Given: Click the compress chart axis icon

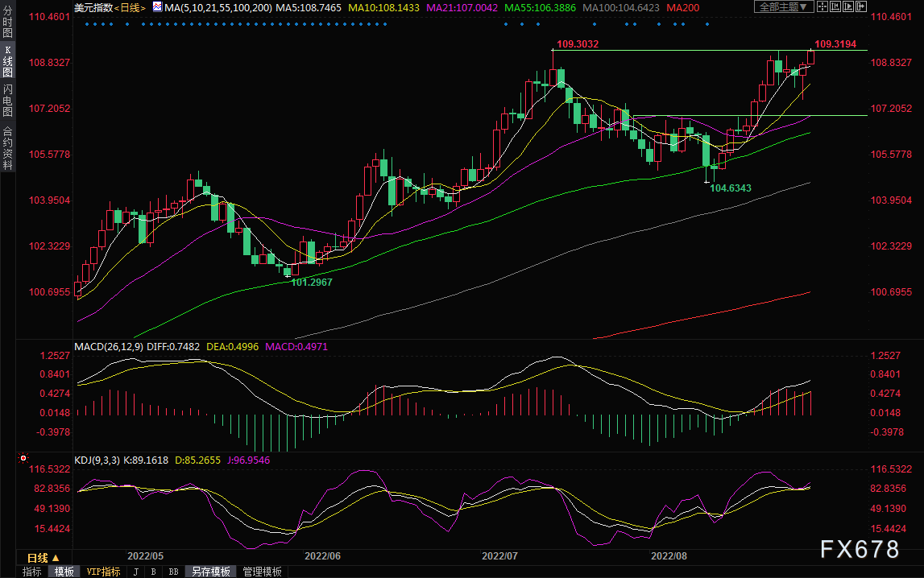Looking at the screenshot, I should (x=835, y=7).
